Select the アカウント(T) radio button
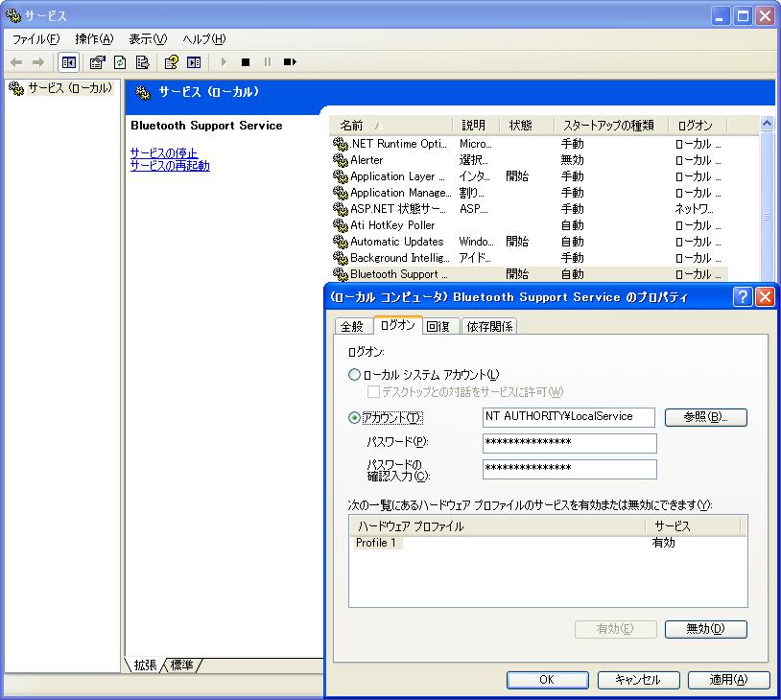The image size is (781, 700). pos(354,417)
